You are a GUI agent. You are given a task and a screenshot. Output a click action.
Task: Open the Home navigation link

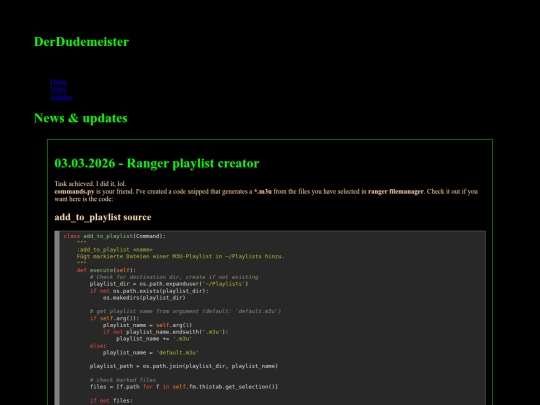[x=58, y=82]
